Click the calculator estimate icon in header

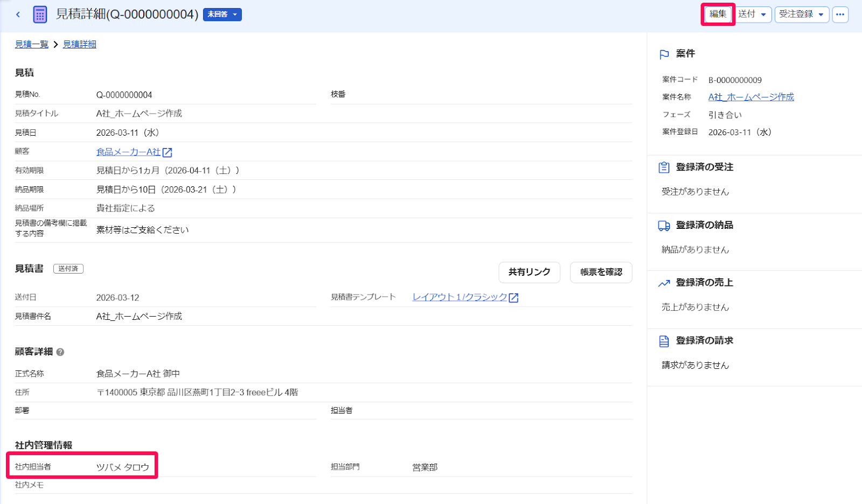[40, 15]
